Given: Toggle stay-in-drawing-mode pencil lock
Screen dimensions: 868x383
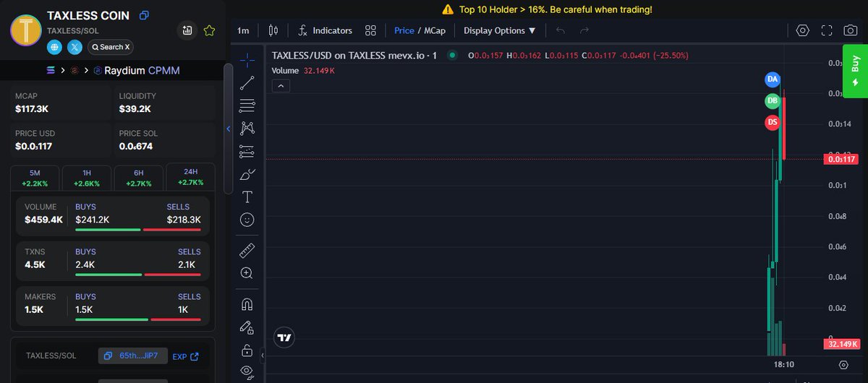Looking at the screenshot, I should (247, 327).
